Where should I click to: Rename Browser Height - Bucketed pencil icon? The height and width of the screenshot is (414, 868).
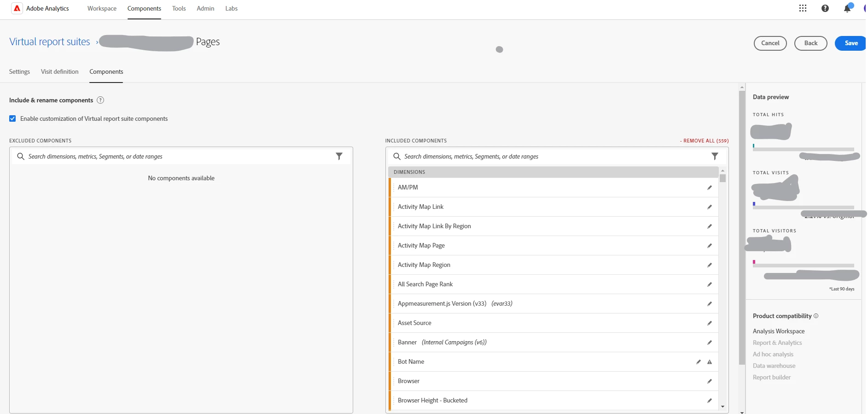click(710, 401)
